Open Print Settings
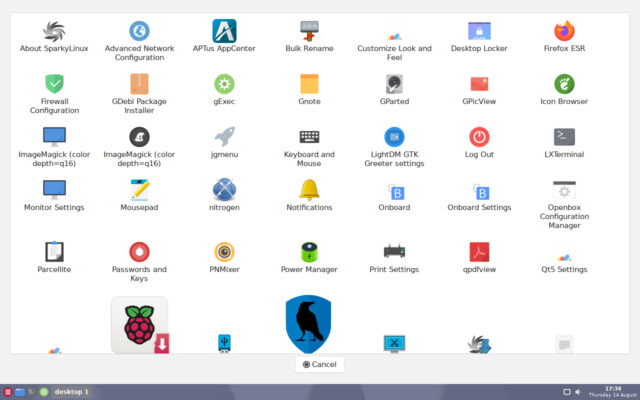Image resolution: width=640 pixels, height=400 pixels. pos(394,251)
